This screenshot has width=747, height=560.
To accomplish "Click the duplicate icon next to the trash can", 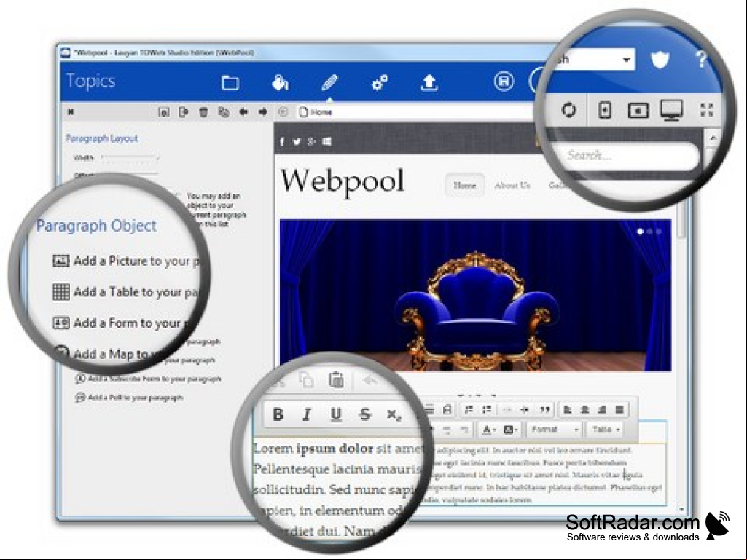I will [x=224, y=112].
